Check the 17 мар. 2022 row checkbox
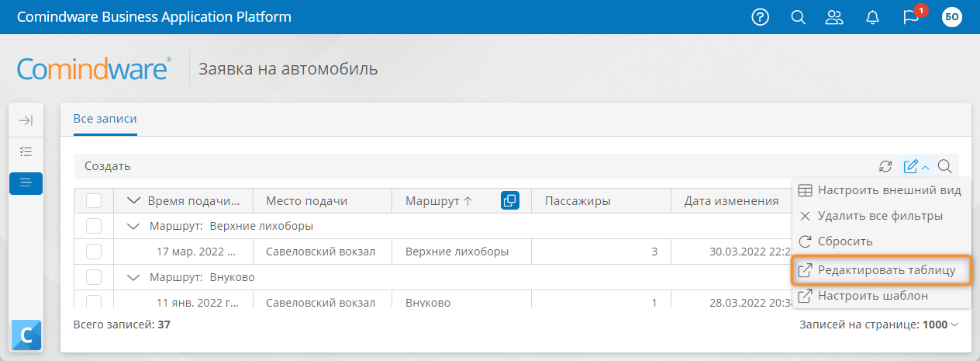Image resolution: width=980 pixels, height=361 pixels. (x=94, y=252)
